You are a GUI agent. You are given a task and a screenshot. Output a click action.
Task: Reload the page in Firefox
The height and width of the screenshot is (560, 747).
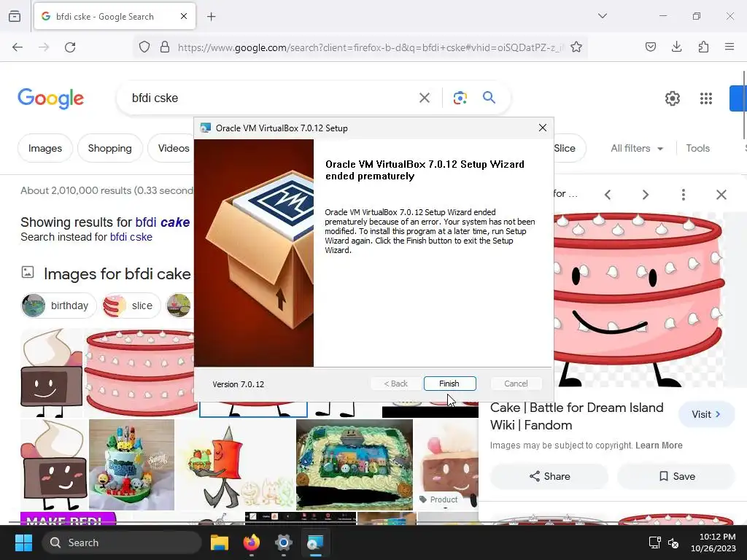70,47
